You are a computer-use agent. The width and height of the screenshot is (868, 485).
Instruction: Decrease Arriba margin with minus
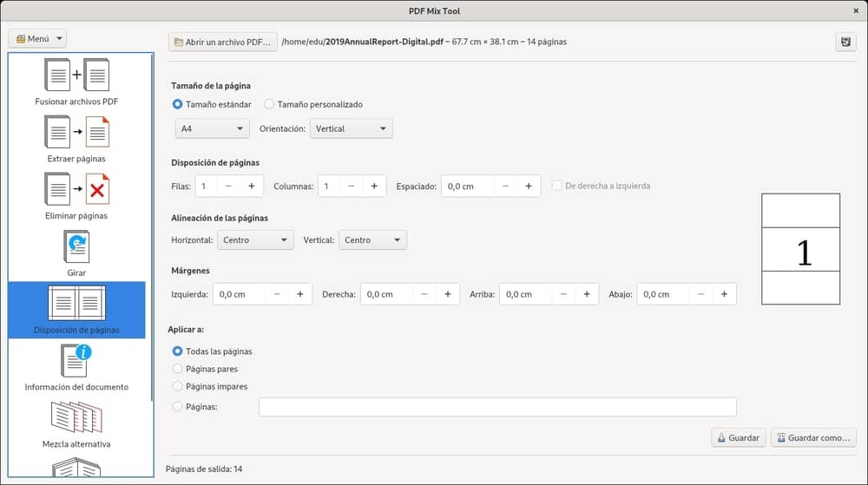point(563,294)
